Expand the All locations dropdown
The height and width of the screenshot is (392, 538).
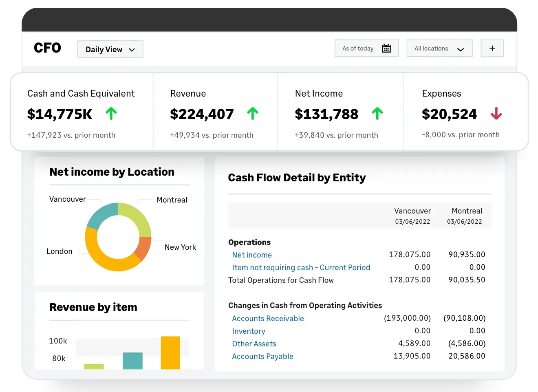click(x=439, y=48)
